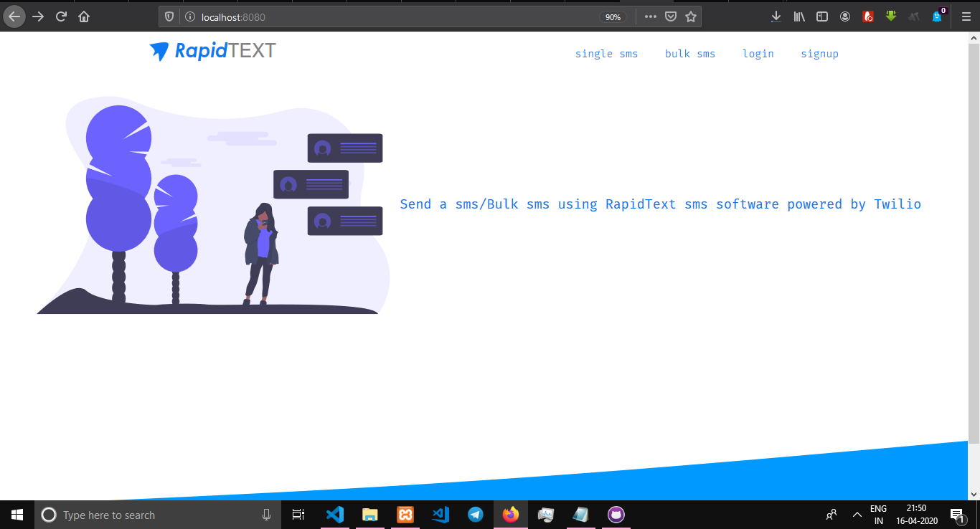Click the red extension icon in toolbar
The height and width of the screenshot is (529, 980).
point(868,16)
